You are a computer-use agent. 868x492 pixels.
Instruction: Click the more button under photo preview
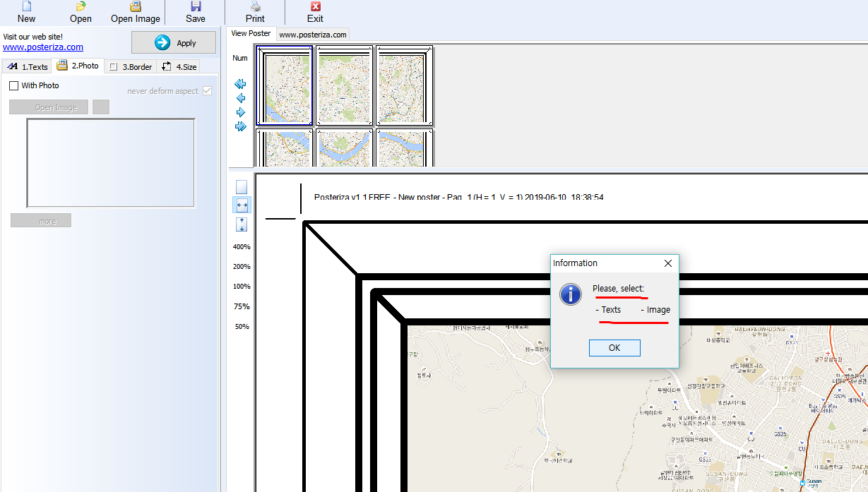pyautogui.click(x=41, y=221)
